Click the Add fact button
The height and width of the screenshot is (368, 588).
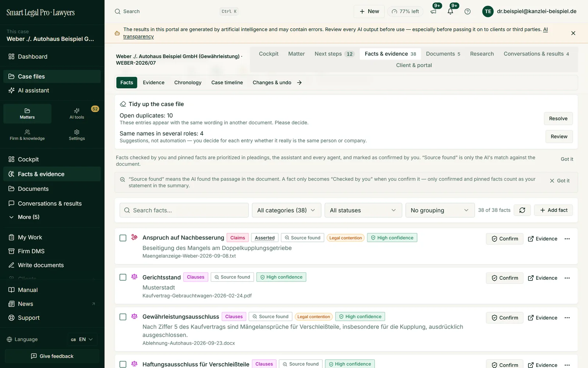(x=553, y=210)
